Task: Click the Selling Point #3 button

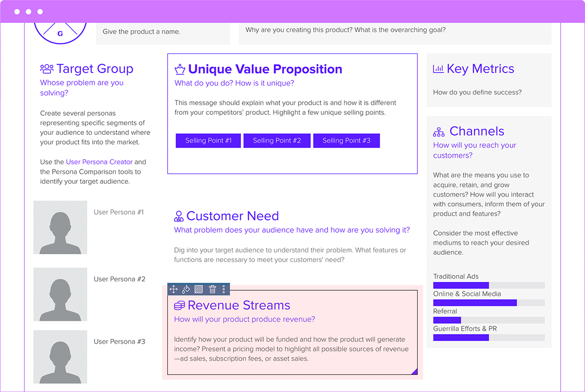Action: (346, 140)
